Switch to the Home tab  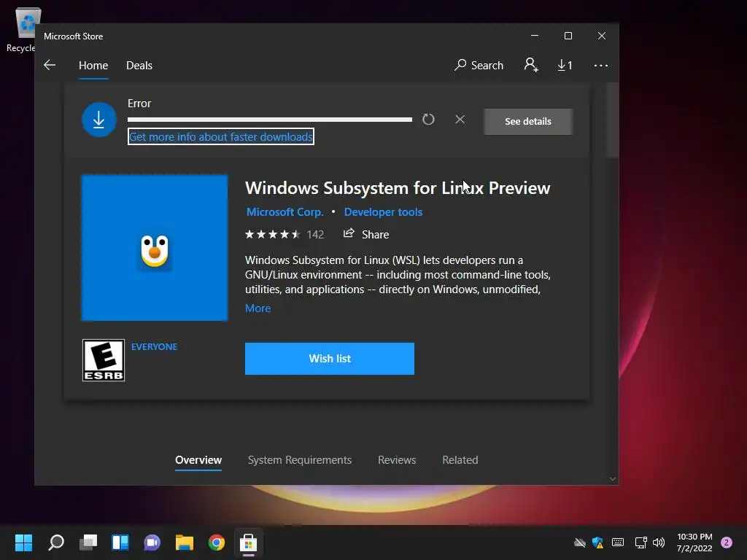click(93, 65)
